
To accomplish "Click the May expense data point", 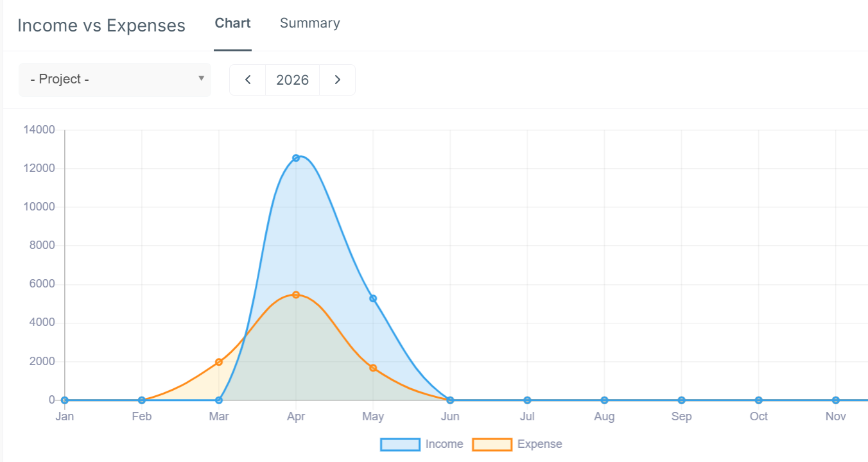I will [x=373, y=368].
